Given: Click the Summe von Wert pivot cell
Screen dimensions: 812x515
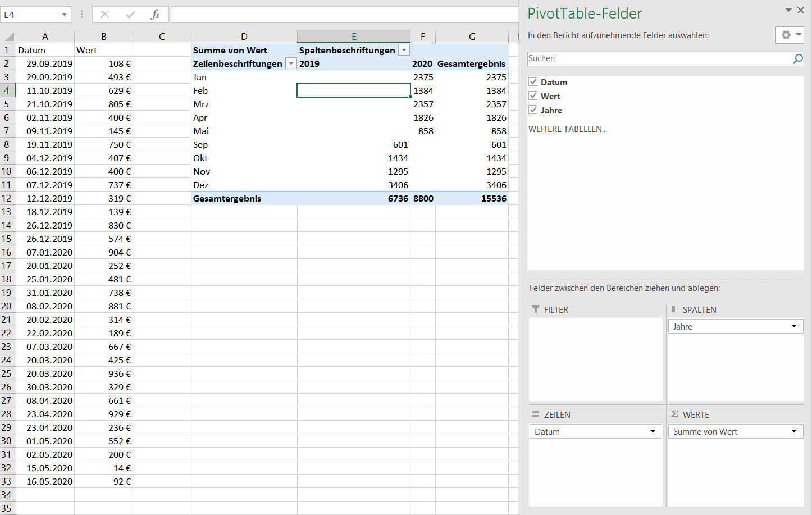Looking at the screenshot, I should pyautogui.click(x=244, y=50).
